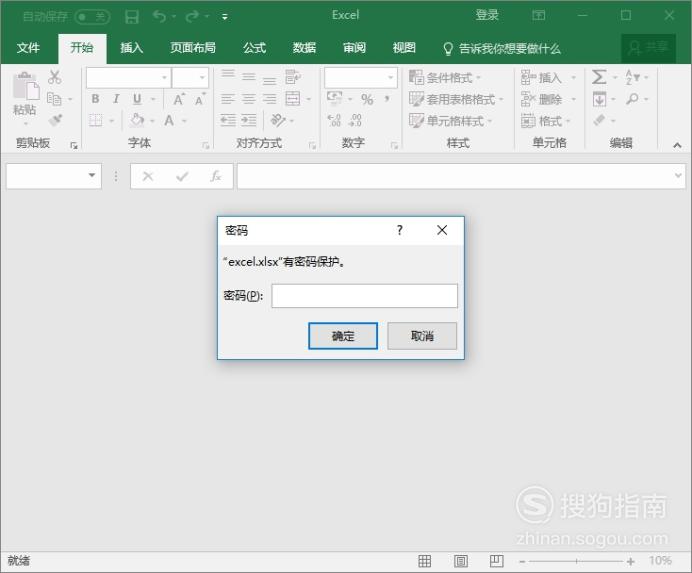Click the Find and Select magnifier icon
The image size is (692, 573).
pos(632,99)
